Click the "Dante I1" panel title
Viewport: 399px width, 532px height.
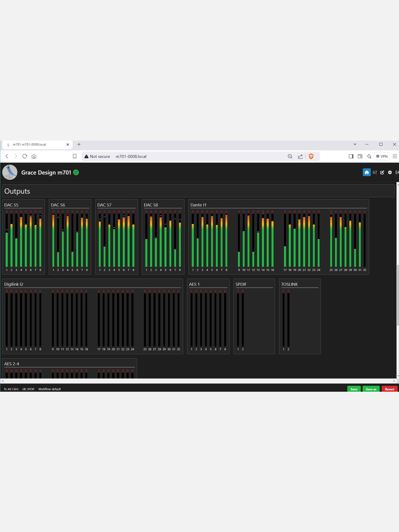[x=198, y=205]
